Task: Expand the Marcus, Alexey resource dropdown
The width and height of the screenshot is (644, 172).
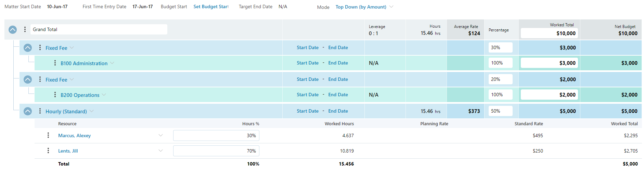Action: tap(160, 135)
